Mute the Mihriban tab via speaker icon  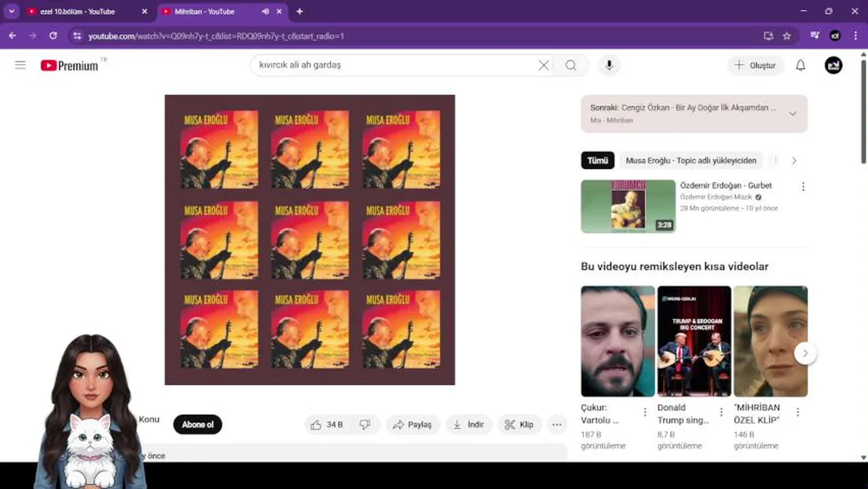pyautogui.click(x=266, y=12)
